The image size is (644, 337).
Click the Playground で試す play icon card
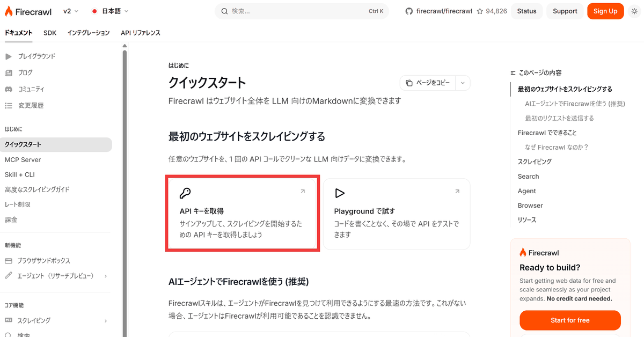point(339,193)
